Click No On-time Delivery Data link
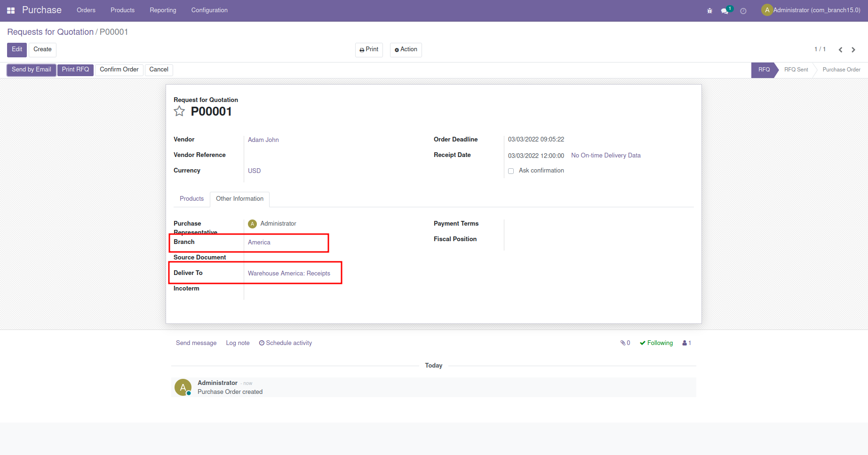The image size is (868, 455). coord(606,156)
